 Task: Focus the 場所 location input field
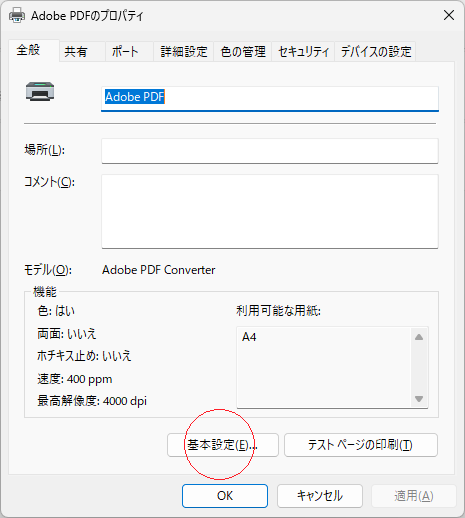tap(270, 151)
